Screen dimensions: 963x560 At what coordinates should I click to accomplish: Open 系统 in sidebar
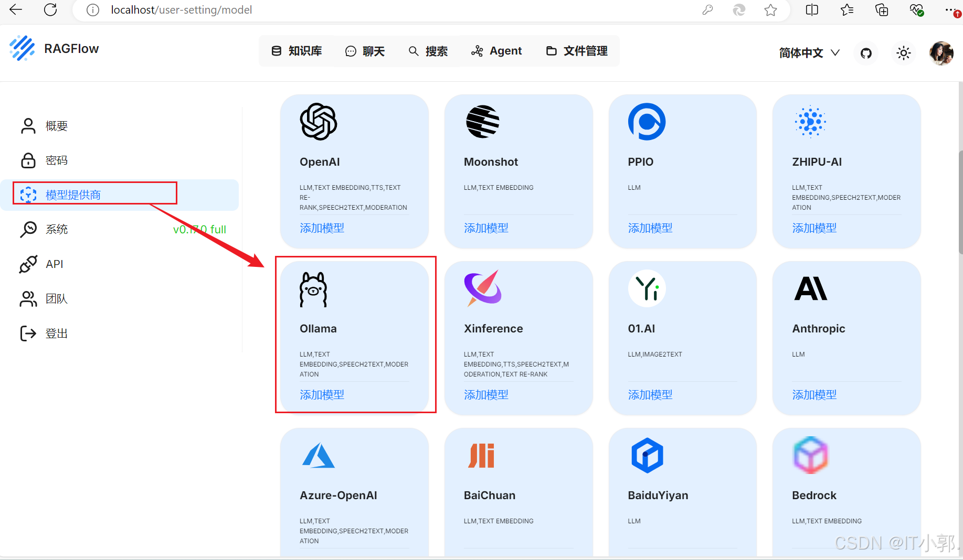pyautogui.click(x=120, y=230)
